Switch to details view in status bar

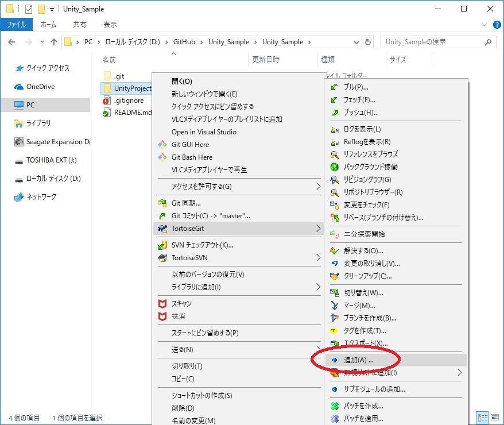tap(481, 418)
